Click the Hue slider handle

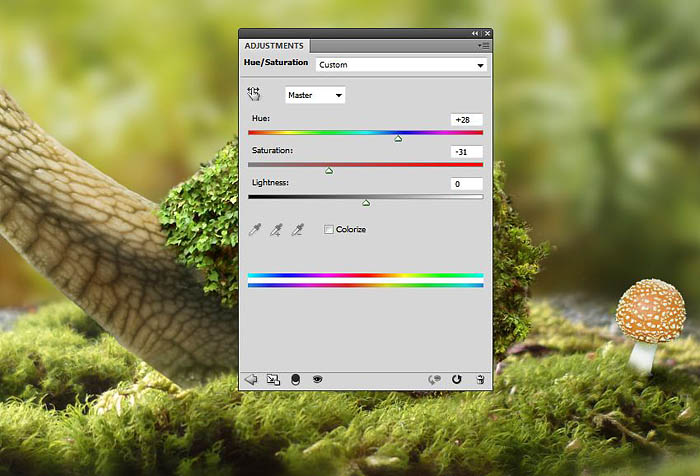tap(398, 139)
